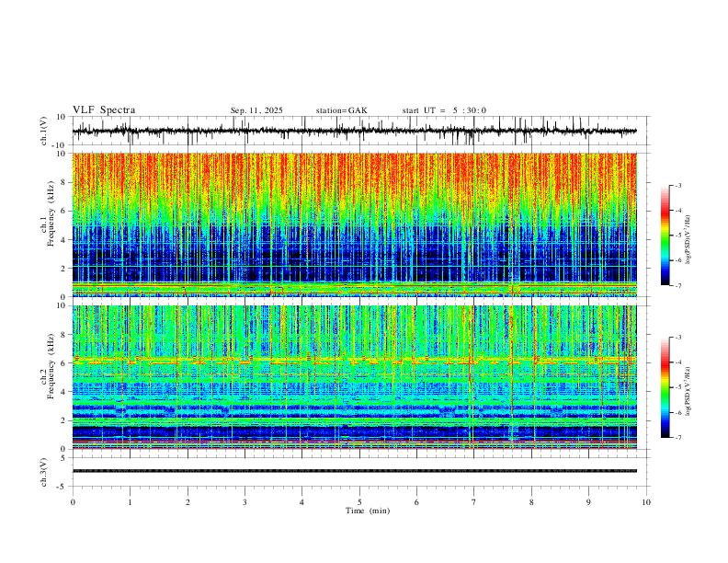
Task: Click the ch.1 PSD color scale bar
Action: [665, 236]
